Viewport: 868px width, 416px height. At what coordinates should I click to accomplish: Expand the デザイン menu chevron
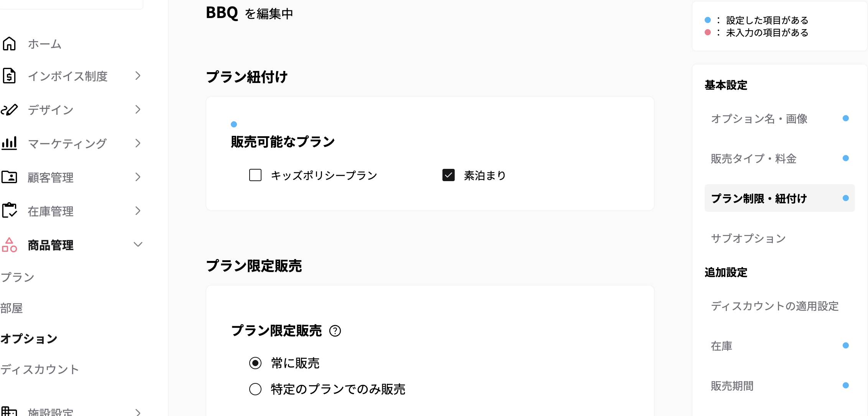137,110
